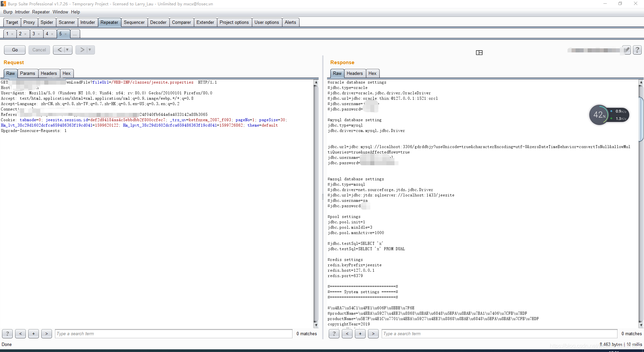The image size is (644, 352).
Task: Open the User options tab
Action: (267, 23)
